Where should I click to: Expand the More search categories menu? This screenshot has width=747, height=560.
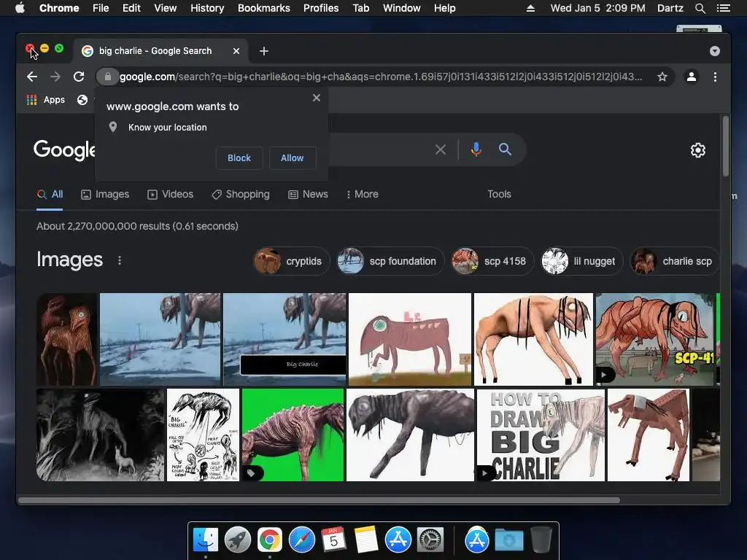click(x=363, y=194)
